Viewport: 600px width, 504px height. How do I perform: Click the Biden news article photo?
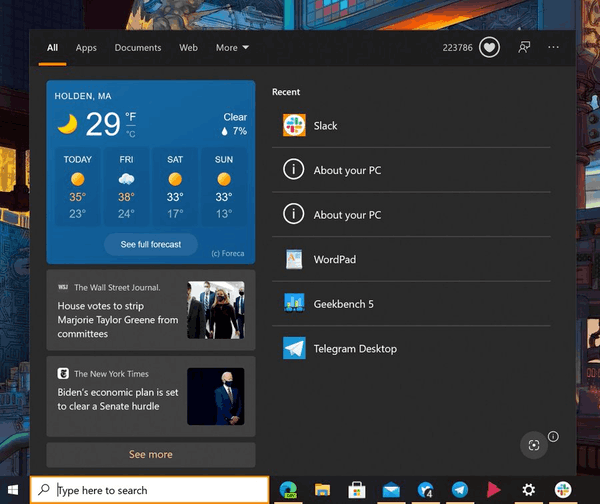[x=216, y=396]
